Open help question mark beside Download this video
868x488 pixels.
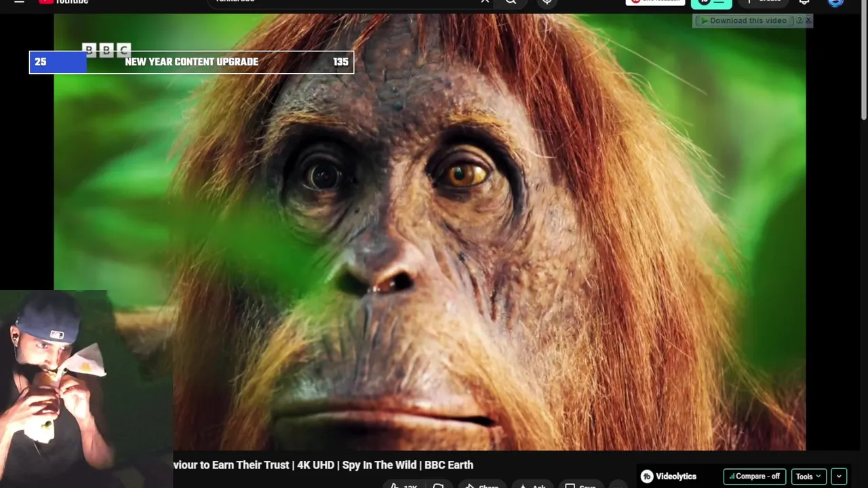799,20
